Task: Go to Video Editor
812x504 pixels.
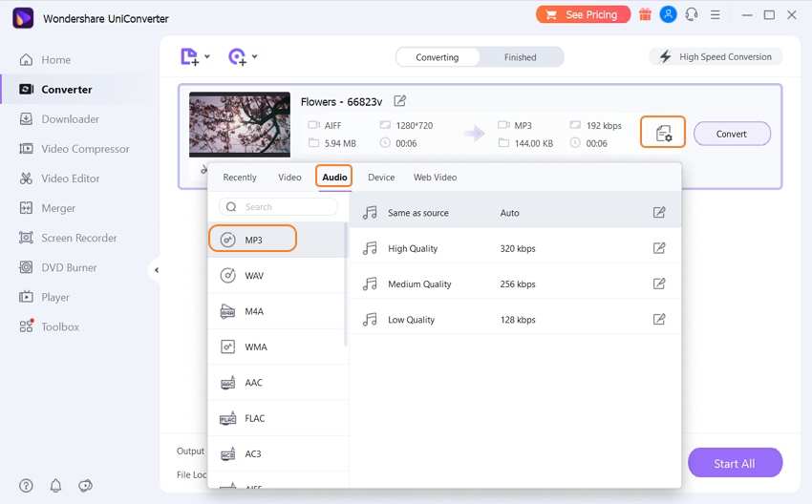Action: coord(58,178)
